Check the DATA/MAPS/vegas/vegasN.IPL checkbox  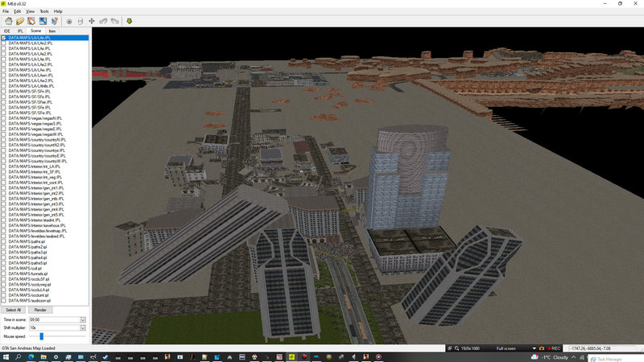click(x=4, y=118)
